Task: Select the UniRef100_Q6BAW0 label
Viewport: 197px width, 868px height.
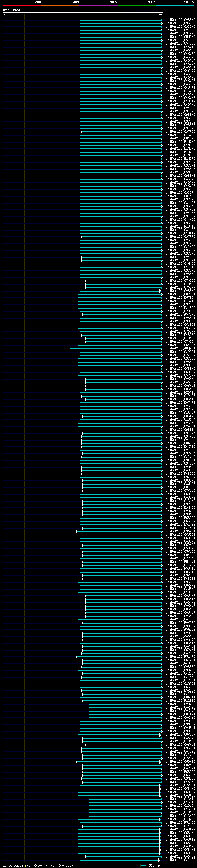Action: [180, 789]
